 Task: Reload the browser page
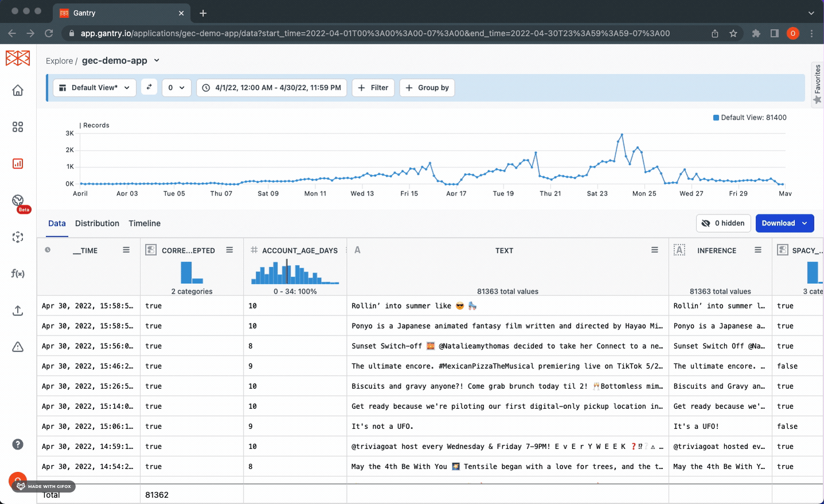(x=49, y=33)
